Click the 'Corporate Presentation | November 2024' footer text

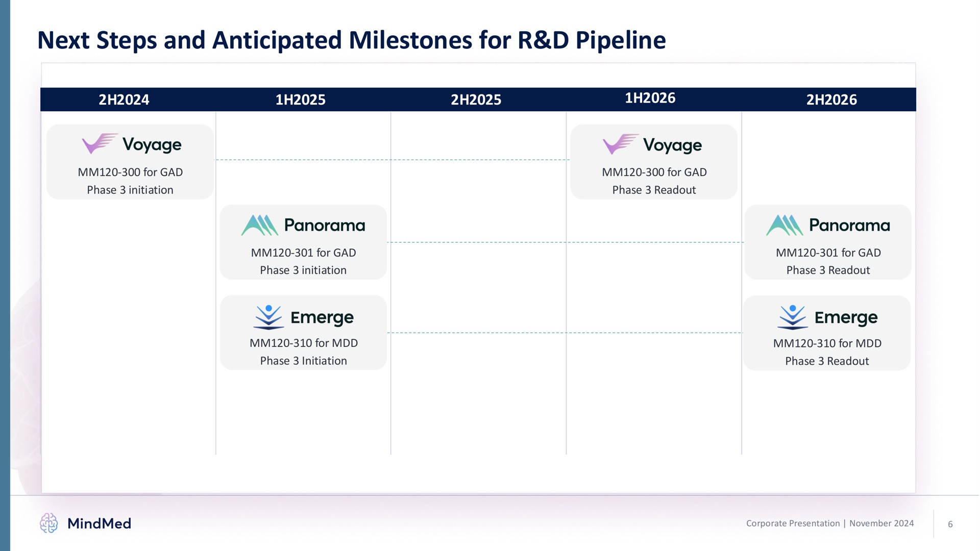pyautogui.click(x=830, y=523)
